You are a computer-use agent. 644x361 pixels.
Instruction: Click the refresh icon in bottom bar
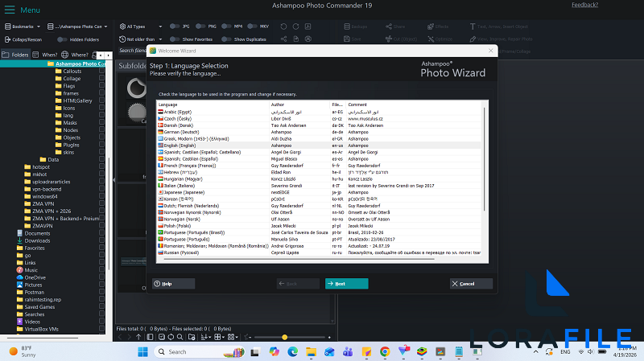coord(171,337)
